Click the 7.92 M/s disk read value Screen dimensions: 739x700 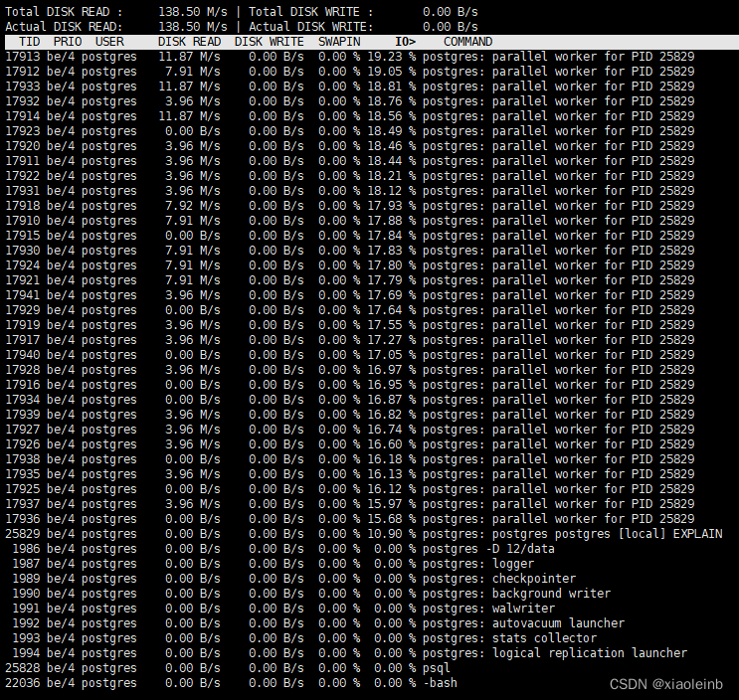pos(193,206)
